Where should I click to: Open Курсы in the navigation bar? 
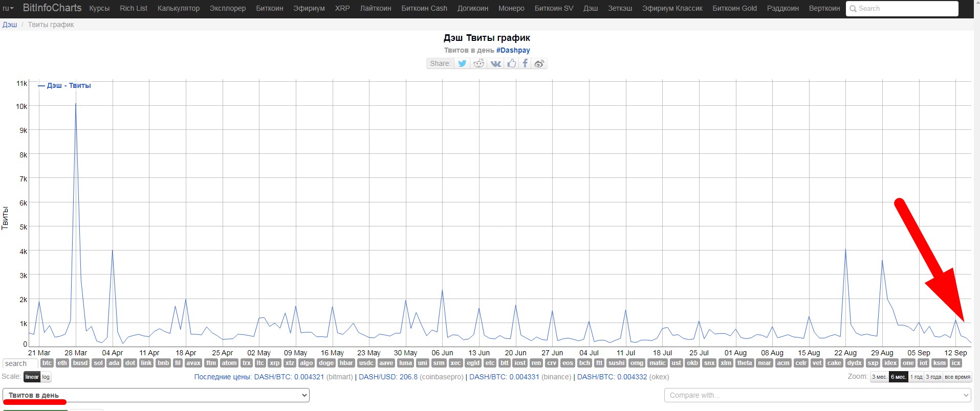pyautogui.click(x=99, y=8)
